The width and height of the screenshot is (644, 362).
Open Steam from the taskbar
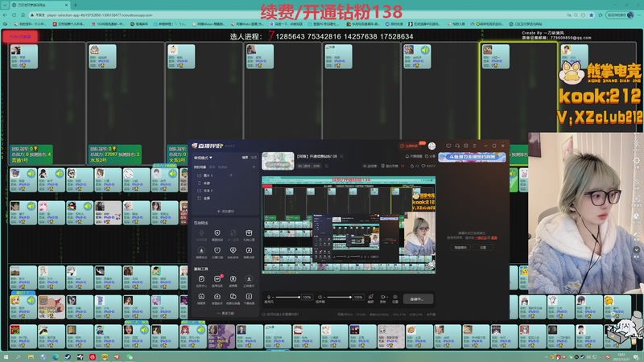click(x=68, y=357)
